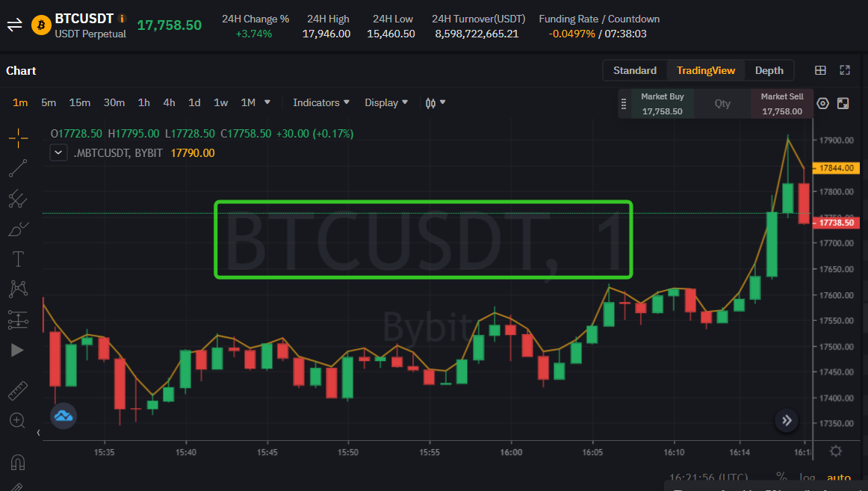Switch to the Depth chart tab

(769, 70)
